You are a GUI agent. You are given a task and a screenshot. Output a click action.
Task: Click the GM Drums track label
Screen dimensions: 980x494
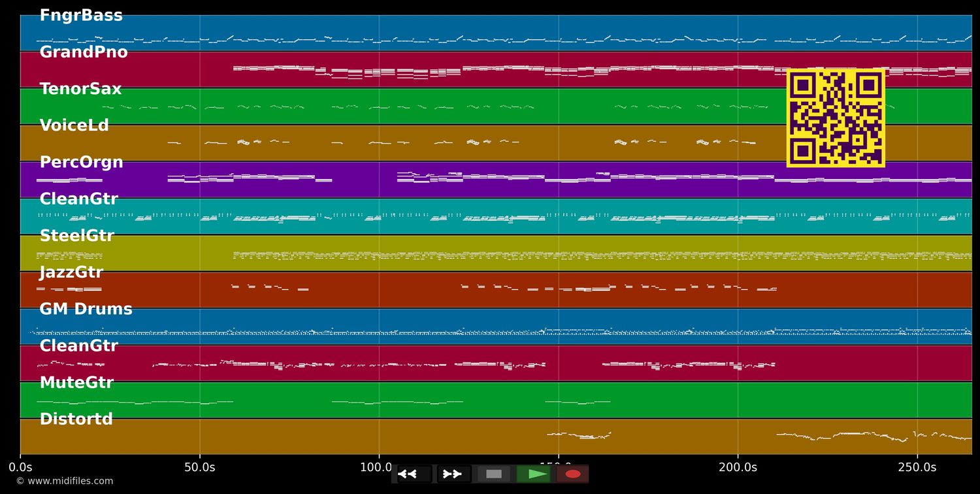point(86,309)
